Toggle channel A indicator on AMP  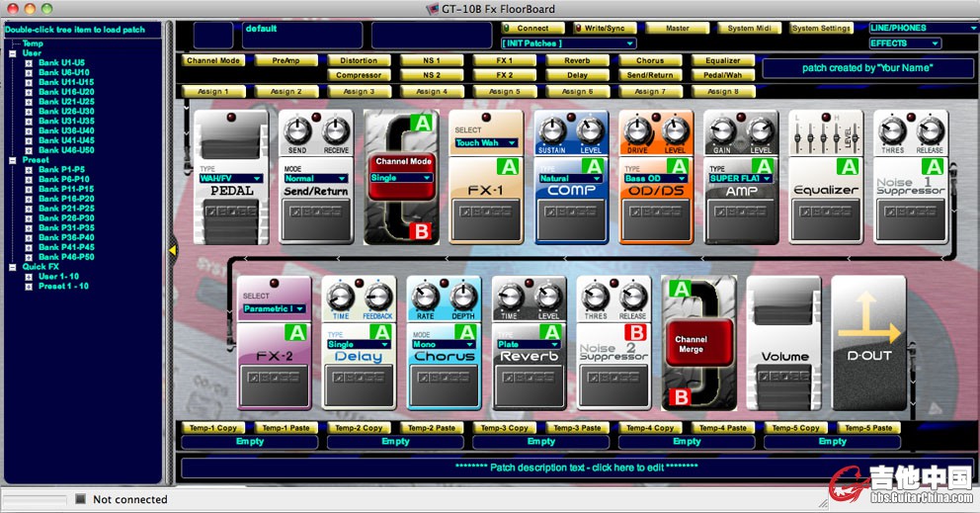point(763,166)
